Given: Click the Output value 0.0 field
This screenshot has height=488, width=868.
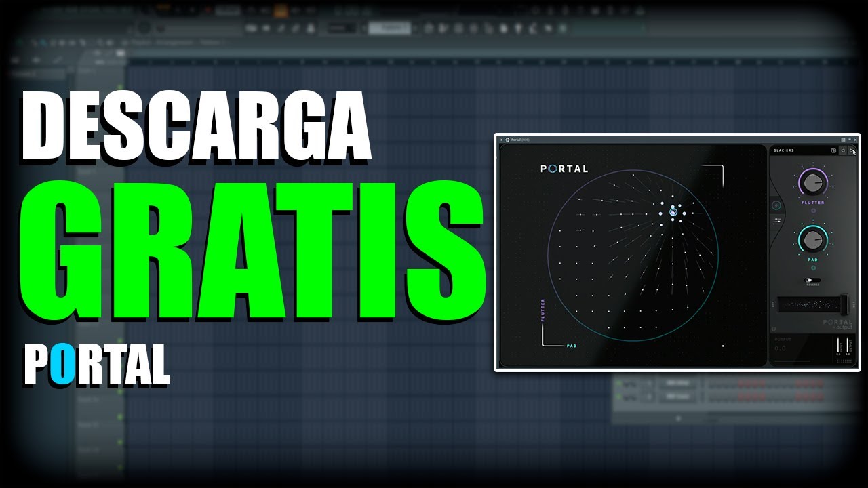Looking at the screenshot, I should (781, 348).
